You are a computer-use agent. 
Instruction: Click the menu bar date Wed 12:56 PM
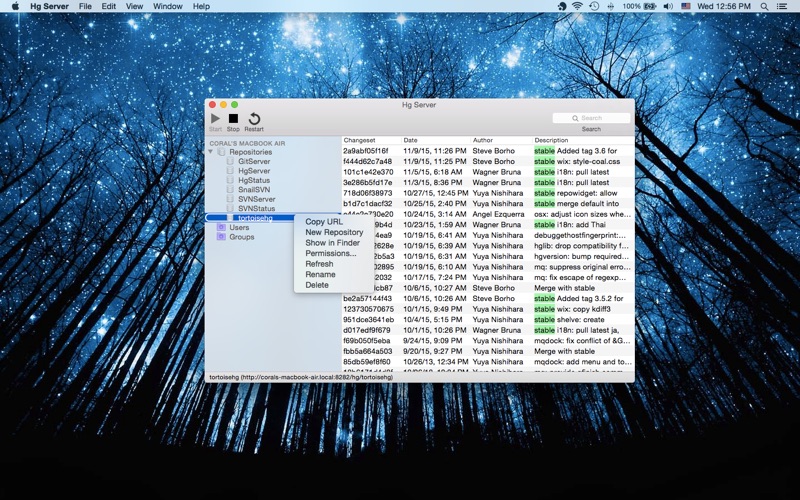[x=723, y=6]
